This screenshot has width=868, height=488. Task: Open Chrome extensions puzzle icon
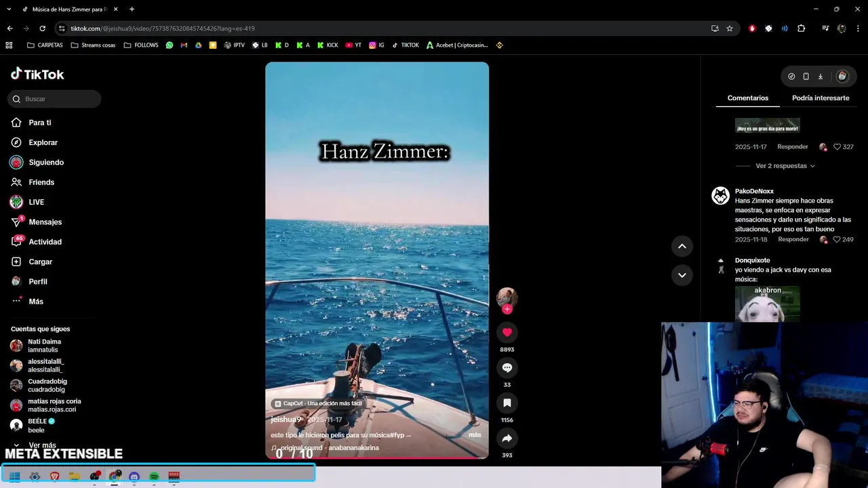(802, 28)
